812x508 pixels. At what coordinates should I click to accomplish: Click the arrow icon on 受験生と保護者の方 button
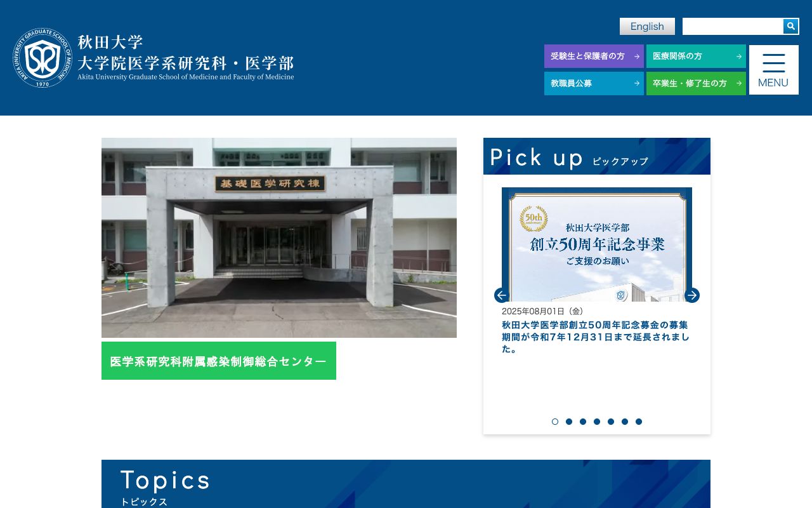point(636,56)
